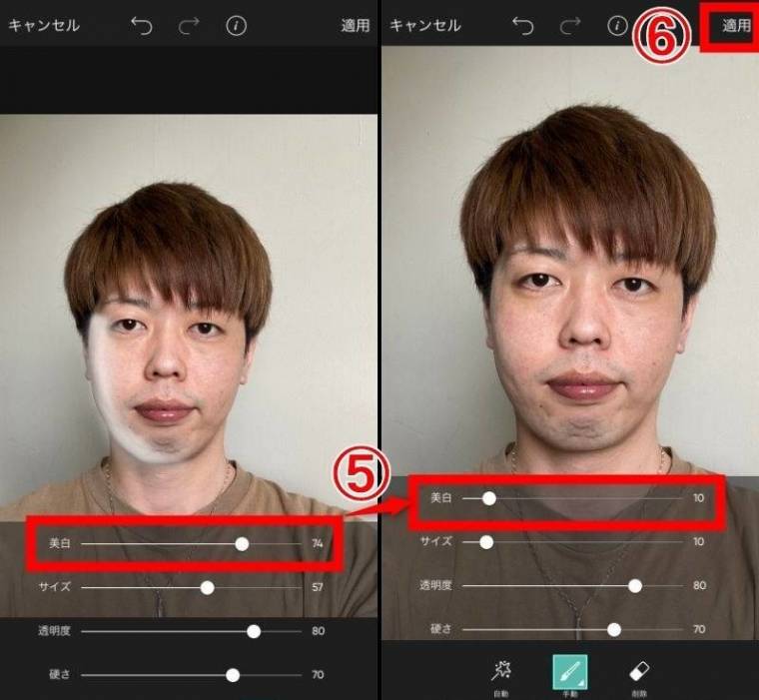Select the 削除 eraser tool
Image resolution: width=759 pixels, height=700 pixels.
coord(639,671)
